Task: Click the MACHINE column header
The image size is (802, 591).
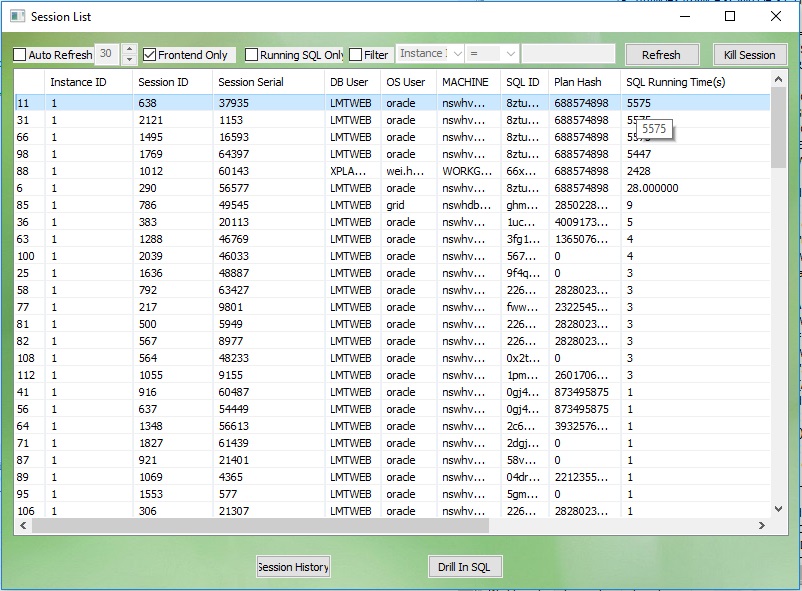Action: 468,82
